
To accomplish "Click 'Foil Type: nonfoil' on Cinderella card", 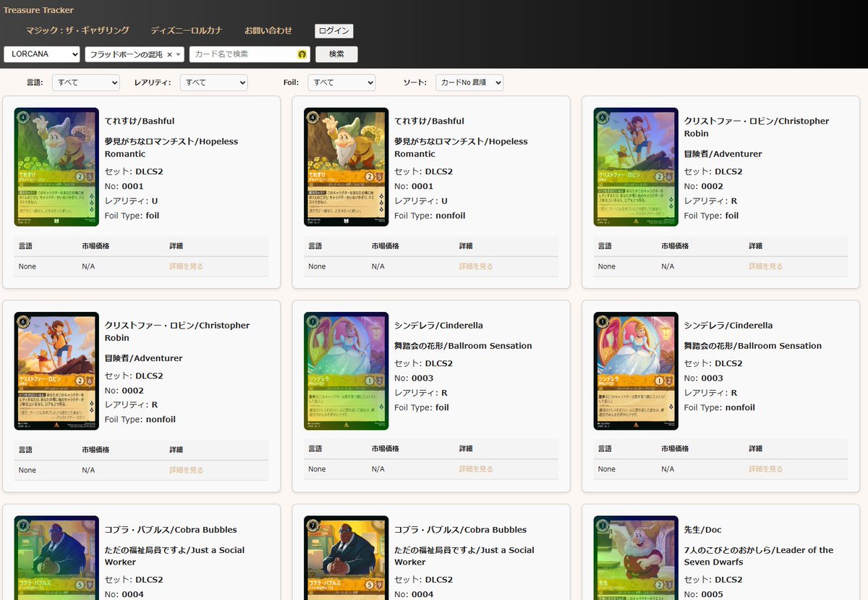I will (x=720, y=407).
